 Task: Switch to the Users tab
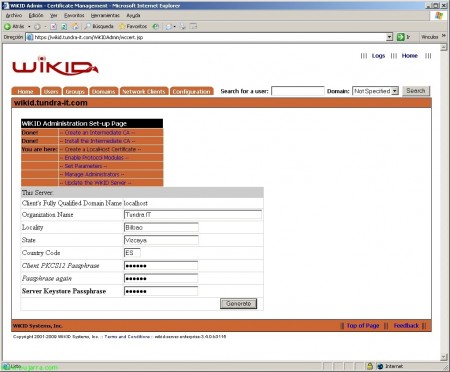[51, 91]
